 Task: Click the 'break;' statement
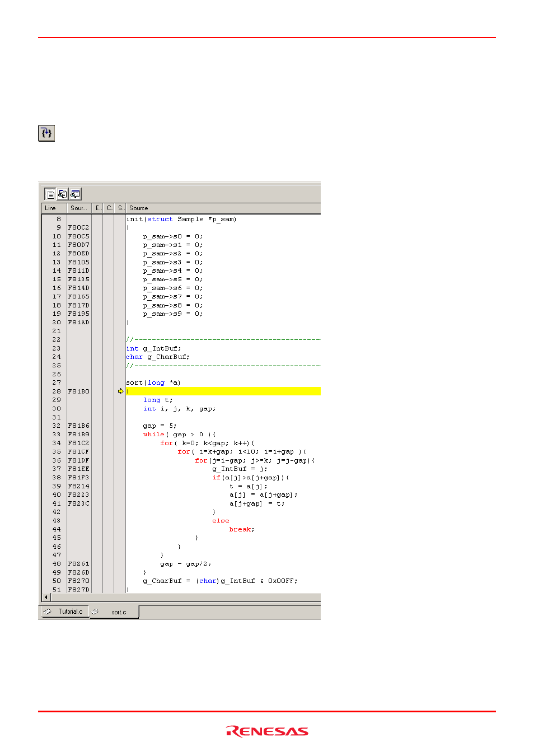point(242,529)
